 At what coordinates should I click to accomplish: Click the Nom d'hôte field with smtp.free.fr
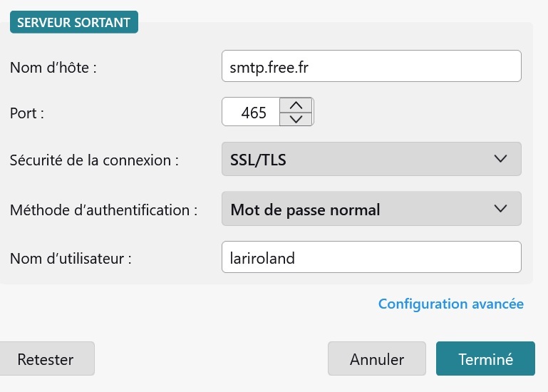[371, 68]
